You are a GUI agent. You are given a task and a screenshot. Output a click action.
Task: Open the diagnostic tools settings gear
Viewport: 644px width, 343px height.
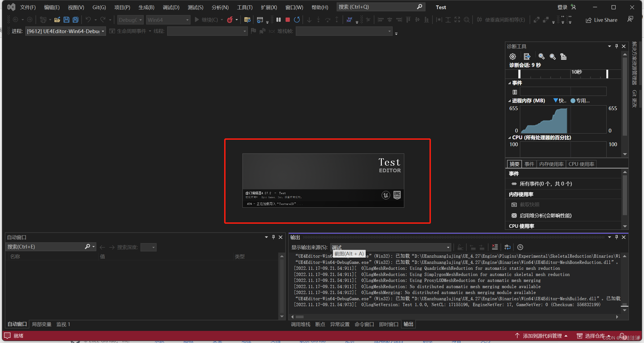click(512, 57)
